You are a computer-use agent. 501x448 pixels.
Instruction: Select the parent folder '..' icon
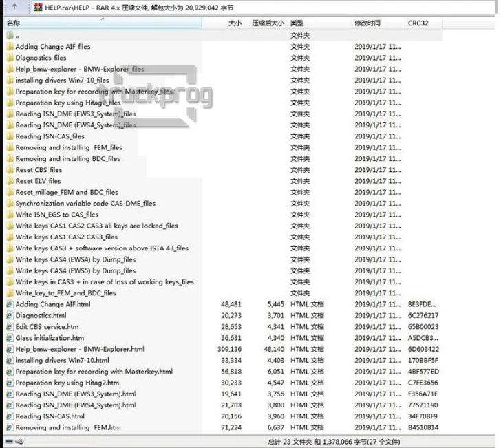coord(10,35)
